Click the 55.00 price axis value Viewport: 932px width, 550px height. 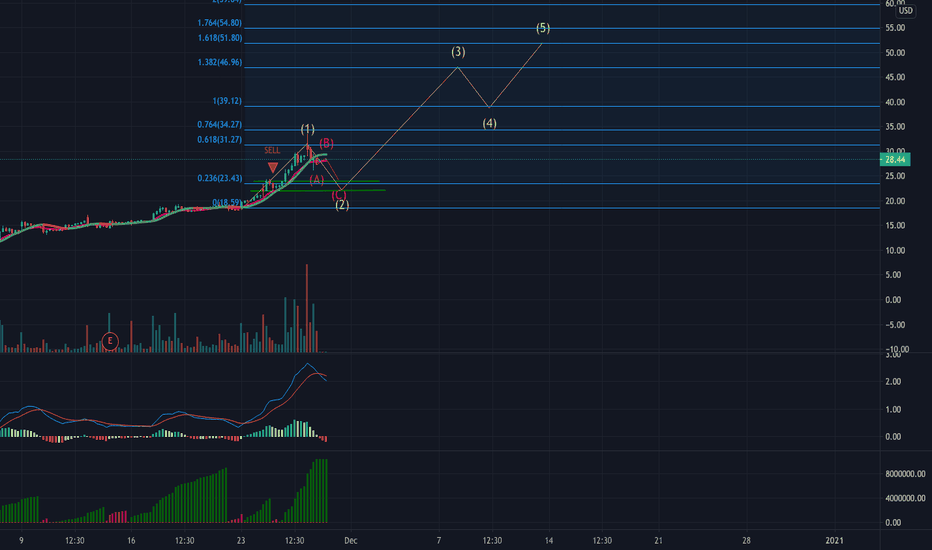(895, 28)
